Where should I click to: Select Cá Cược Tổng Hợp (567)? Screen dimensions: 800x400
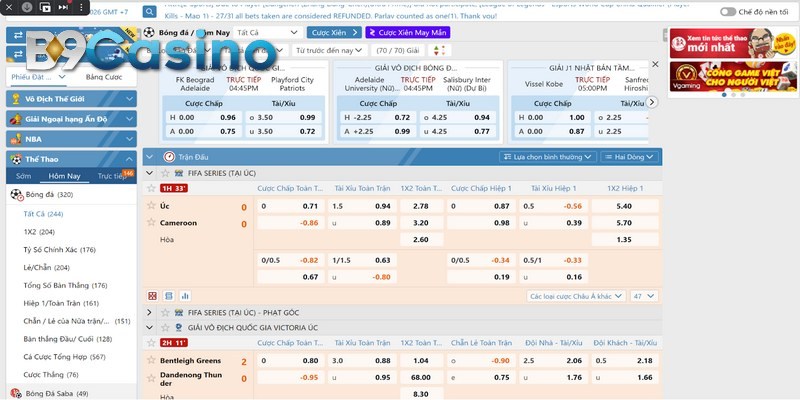pos(64,357)
